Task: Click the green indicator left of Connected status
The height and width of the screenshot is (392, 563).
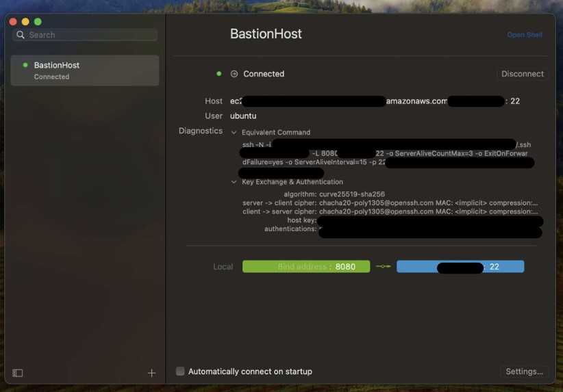Action: pyautogui.click(x=219, y=74)
